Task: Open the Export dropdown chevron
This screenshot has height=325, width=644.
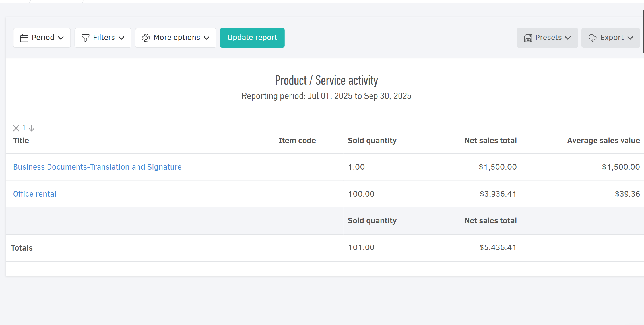Action: pyautogui.click(x=630, y=38)
